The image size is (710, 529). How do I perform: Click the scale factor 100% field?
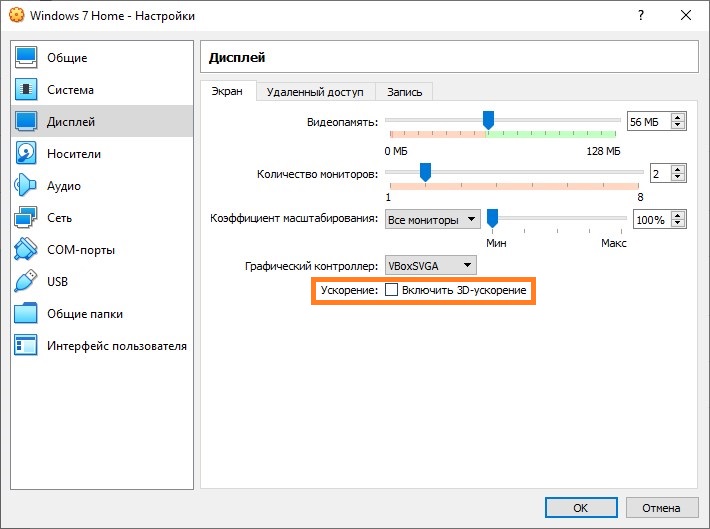pos(651,219)
